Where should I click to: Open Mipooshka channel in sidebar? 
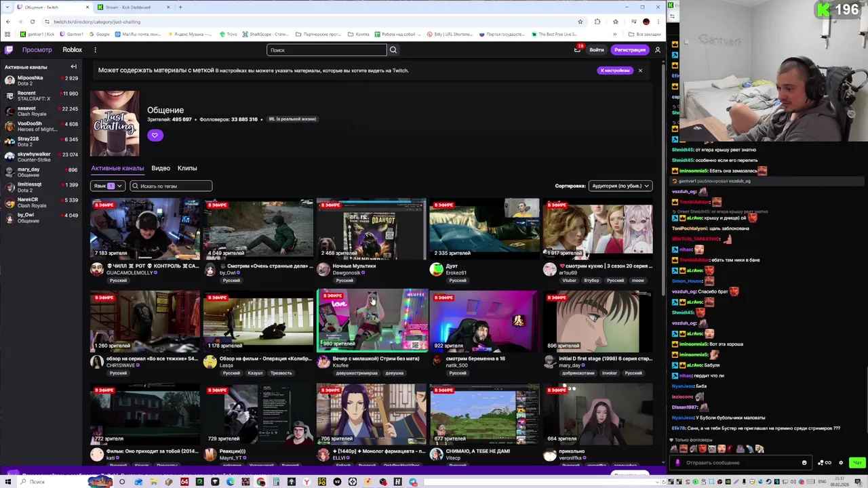point(41,80)
